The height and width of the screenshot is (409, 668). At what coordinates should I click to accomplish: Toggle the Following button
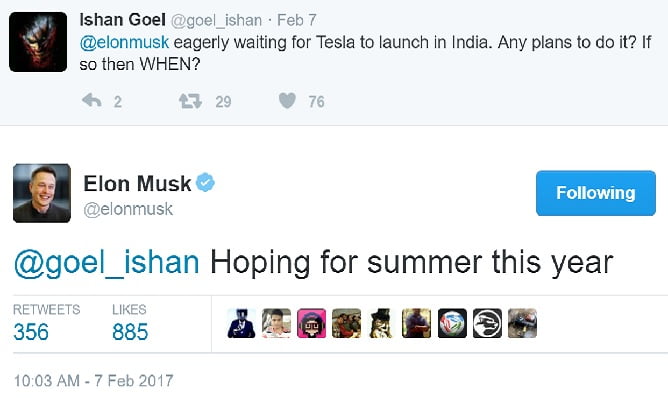pyautogui.click(x=595, y=193)
